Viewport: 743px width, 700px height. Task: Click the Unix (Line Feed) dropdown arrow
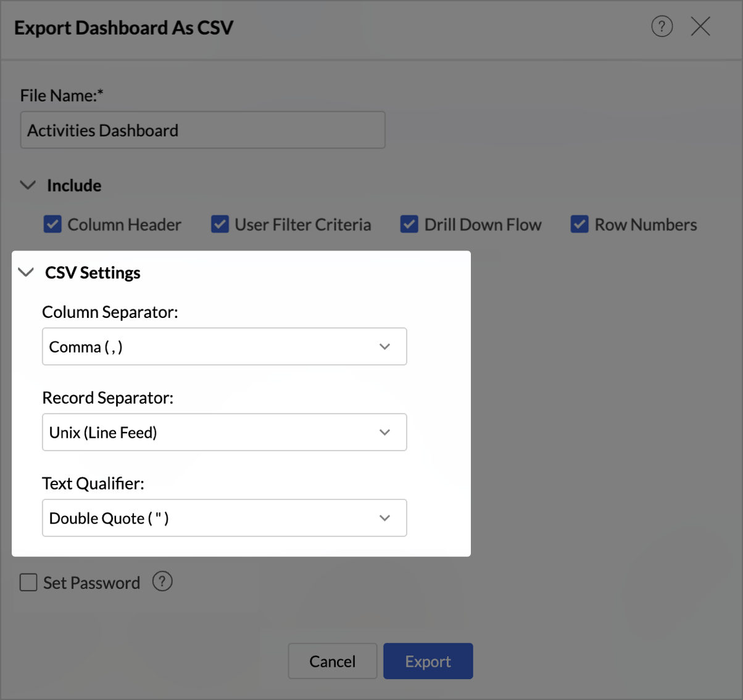click(384, 432)
